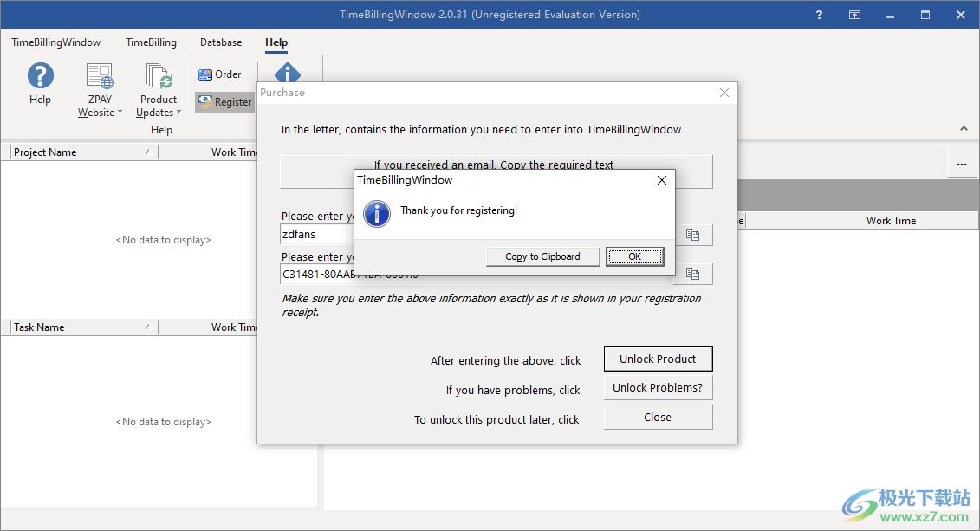Open ZPAY Website dropdown
The height and width of the screenshot is (531, 980).
(x=100, y=106)
